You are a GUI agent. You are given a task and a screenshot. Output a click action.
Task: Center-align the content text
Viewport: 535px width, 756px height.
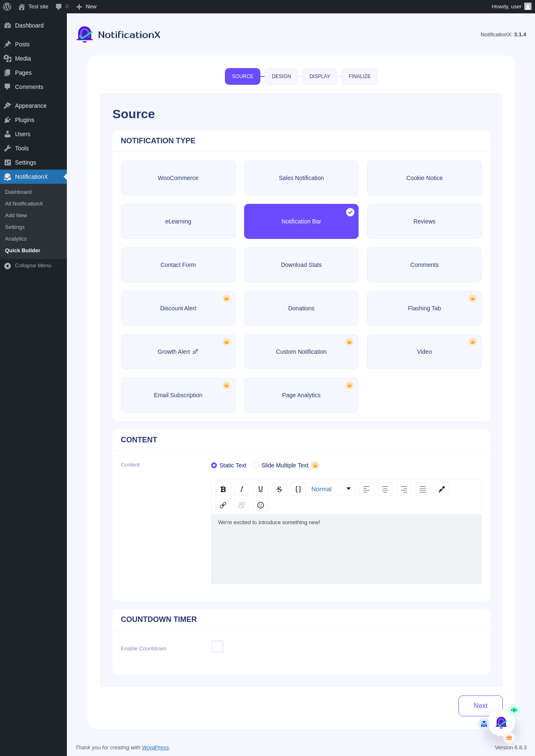point(385,489)
